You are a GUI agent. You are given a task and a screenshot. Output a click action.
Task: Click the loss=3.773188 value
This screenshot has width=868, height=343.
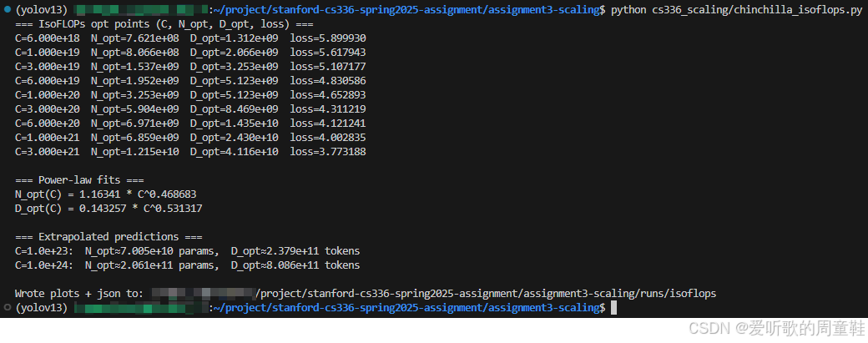(x=328, y=152)
